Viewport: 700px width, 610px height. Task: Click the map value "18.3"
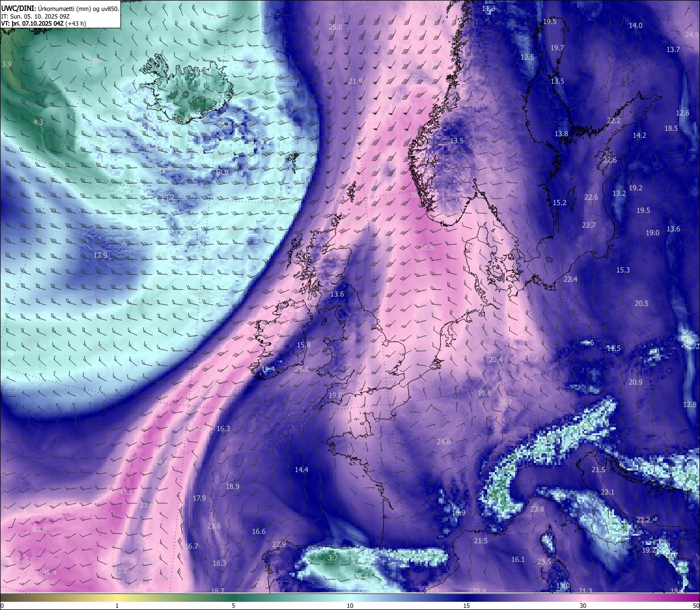tap(219, 563)
